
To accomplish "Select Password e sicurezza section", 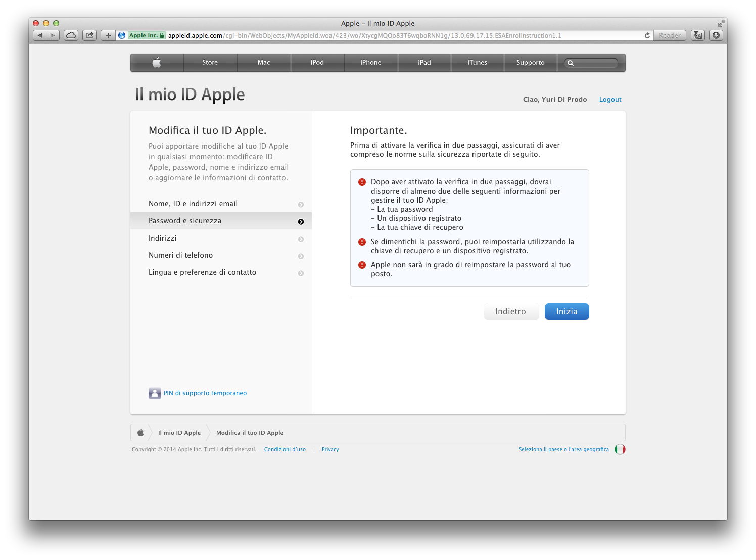I will click(x=221, y=221).
